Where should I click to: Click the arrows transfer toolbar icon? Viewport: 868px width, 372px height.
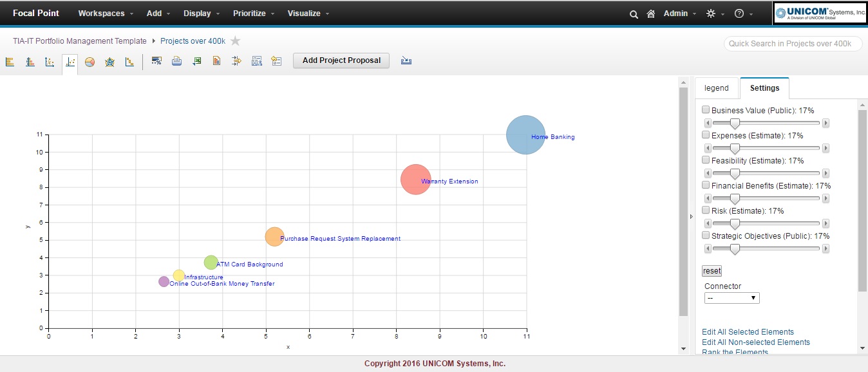click(236, 60)
